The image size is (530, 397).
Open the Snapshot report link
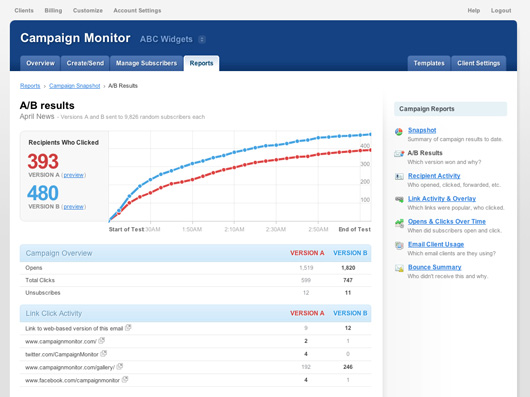[x=422, y=130]
